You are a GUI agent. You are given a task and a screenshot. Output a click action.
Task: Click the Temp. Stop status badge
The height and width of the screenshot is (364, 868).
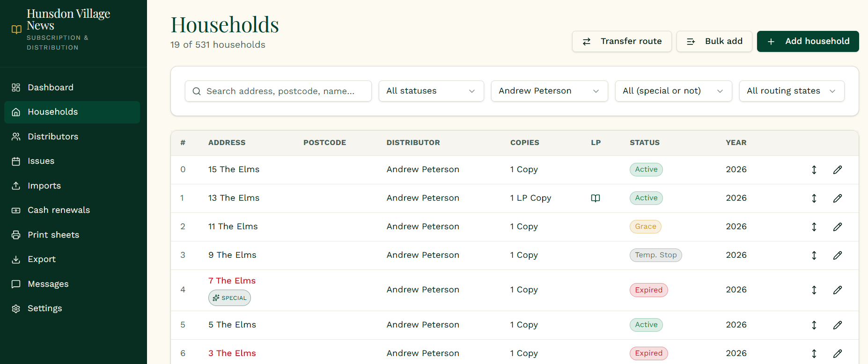(655, 255)
